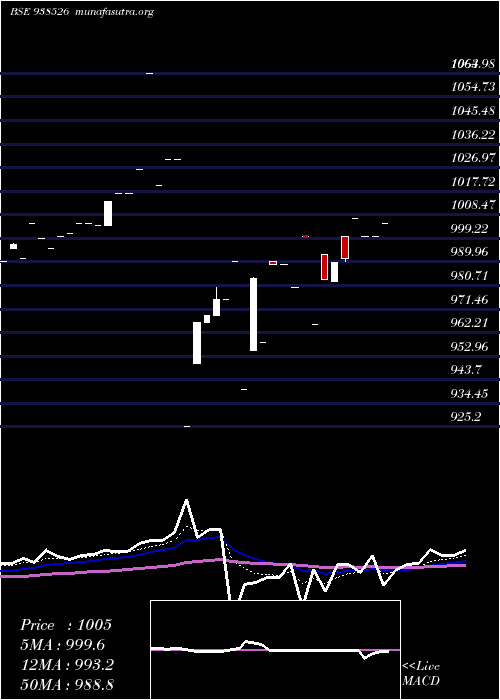Click the topmost price tick near 1063.98
The image size is (500, 700).
[x=150, y=73]
